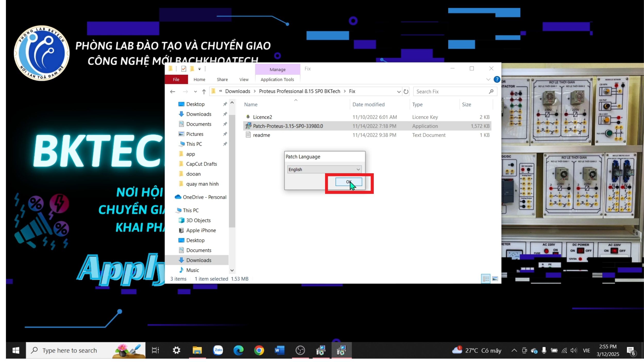This screenshot has height=362, width=644.
Task: Switch to Details view layout icon
Action: [486, 279]
